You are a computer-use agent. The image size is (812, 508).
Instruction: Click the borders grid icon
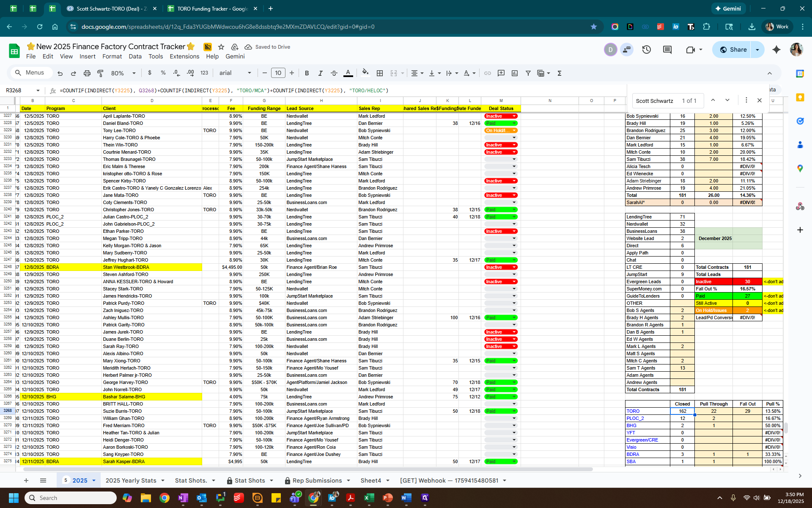[x=380, y=73]
